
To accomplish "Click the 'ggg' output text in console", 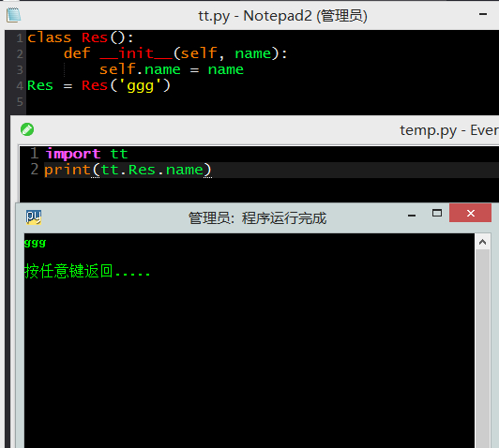I will click(x=35, y=244).
